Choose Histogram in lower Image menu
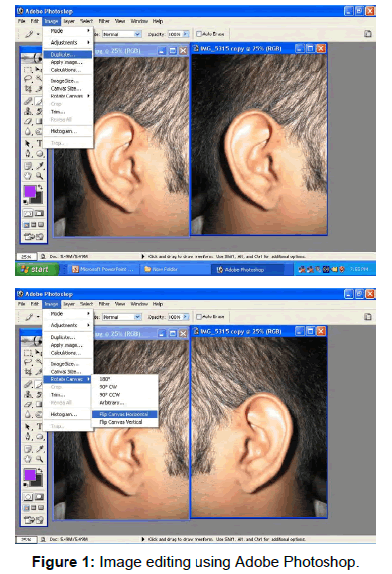 click(x=68, y=414)
